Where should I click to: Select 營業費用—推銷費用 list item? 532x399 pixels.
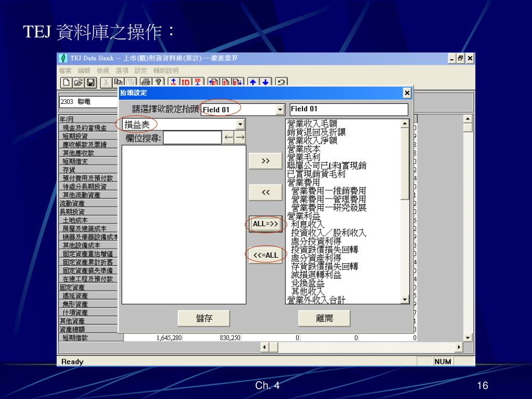click(x=329, y=191)
